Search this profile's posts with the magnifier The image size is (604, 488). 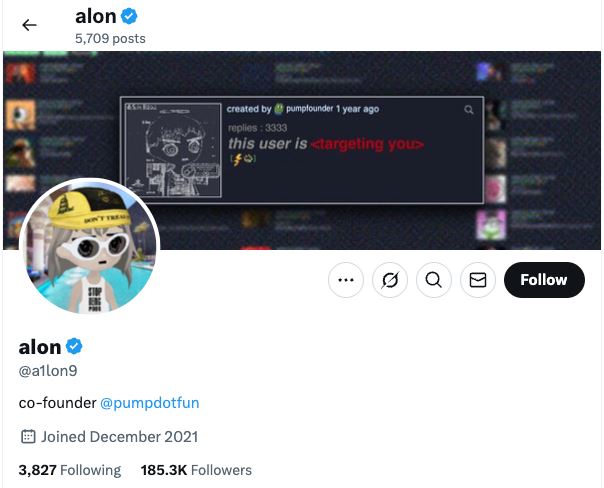pyautogui.click(x=433, y=281)
